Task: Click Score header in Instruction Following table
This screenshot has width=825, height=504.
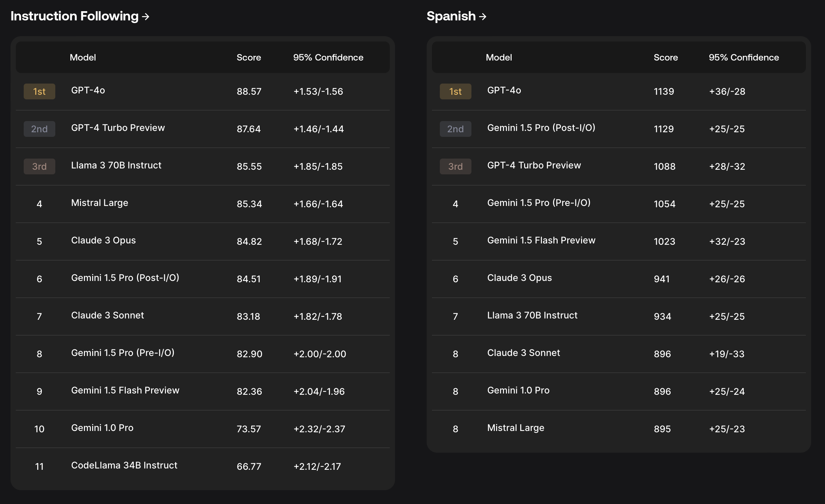Action: click(x=249, y=58)
